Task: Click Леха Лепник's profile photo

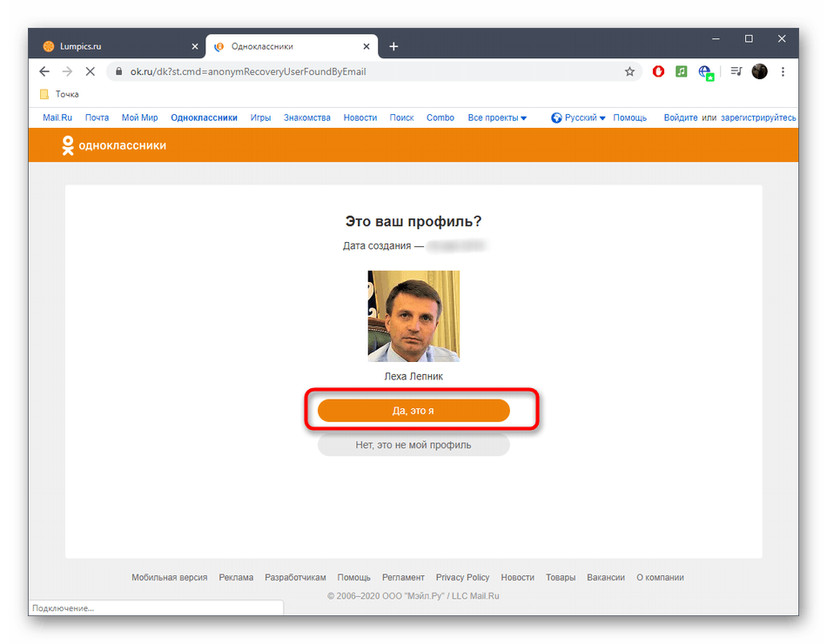Action: pos(413,316)
